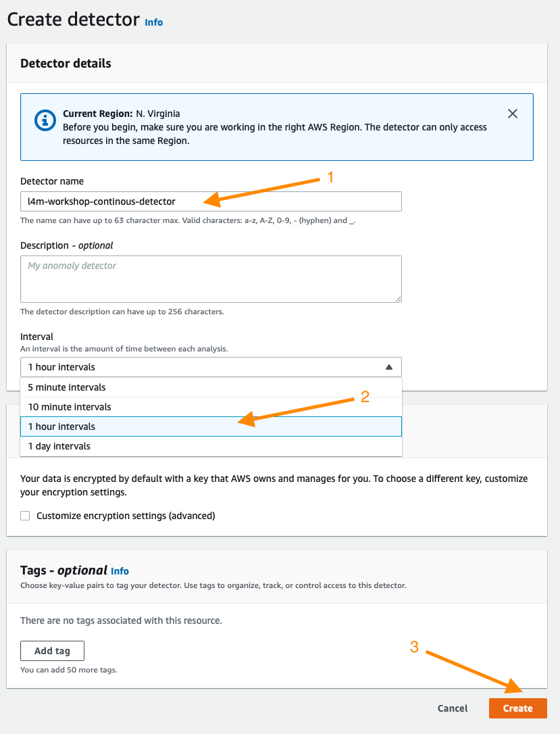Screen dimensions: 560x734
Task: Cancel detector creation
Action: coord(453,708)
